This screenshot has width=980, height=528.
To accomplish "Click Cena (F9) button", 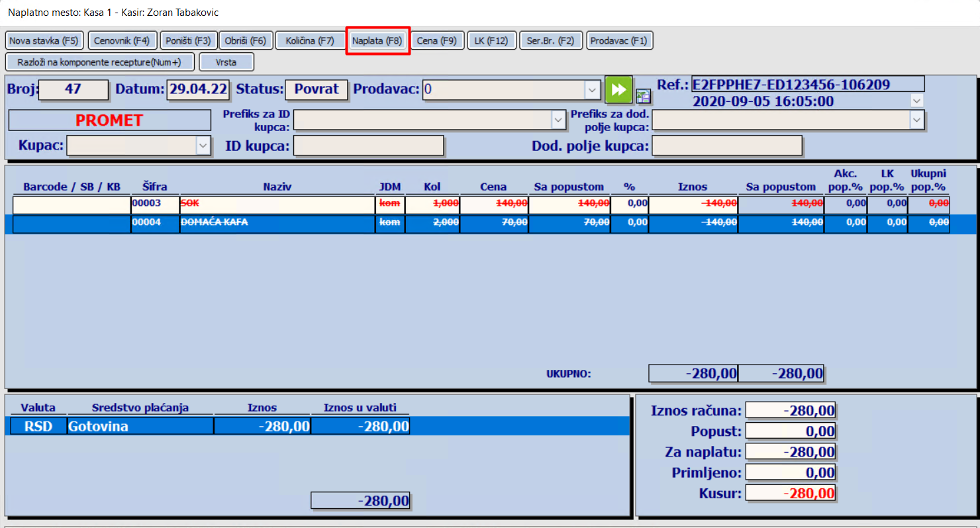I will click(437, 41).
